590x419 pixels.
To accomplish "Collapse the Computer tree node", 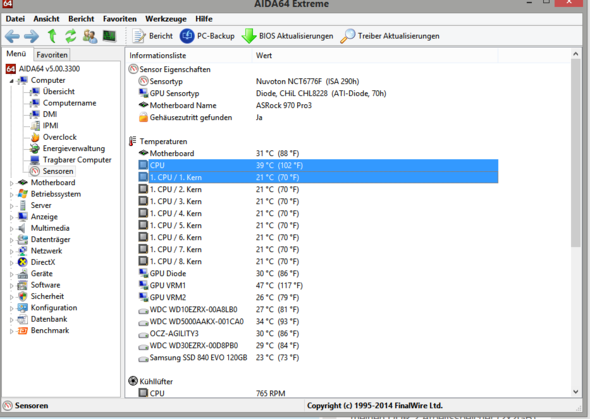I will pyautogui.click(x=11, y=80).
